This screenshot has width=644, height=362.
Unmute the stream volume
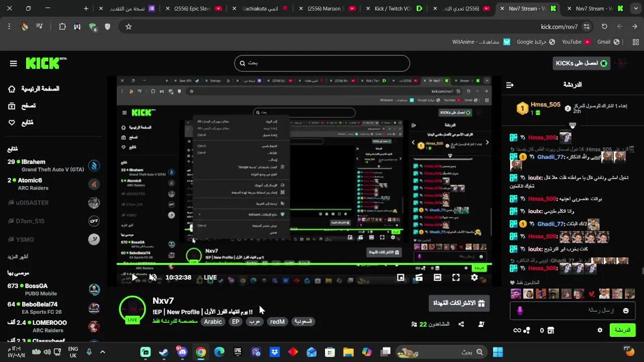[153, 278]
